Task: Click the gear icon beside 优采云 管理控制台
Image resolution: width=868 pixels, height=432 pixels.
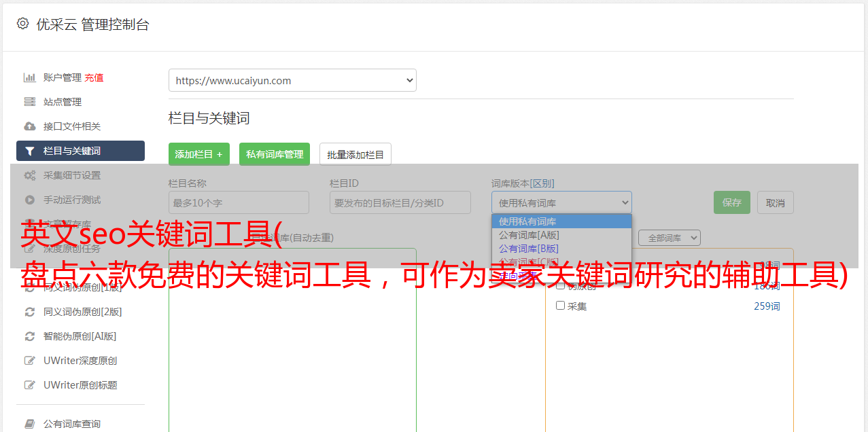Action: 22,24
